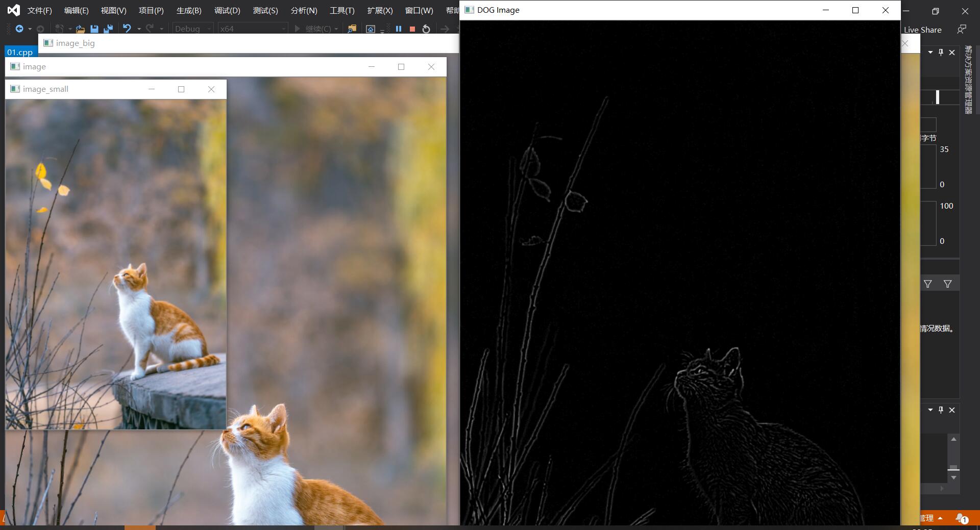Click the first filter funnel icon

pyautogui.click(x=928, y=284)
